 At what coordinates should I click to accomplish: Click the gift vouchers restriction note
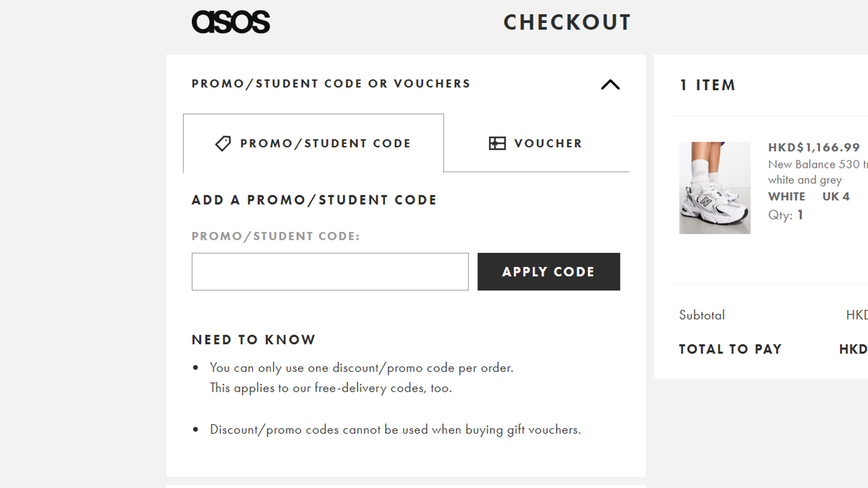tap(395, 430)
